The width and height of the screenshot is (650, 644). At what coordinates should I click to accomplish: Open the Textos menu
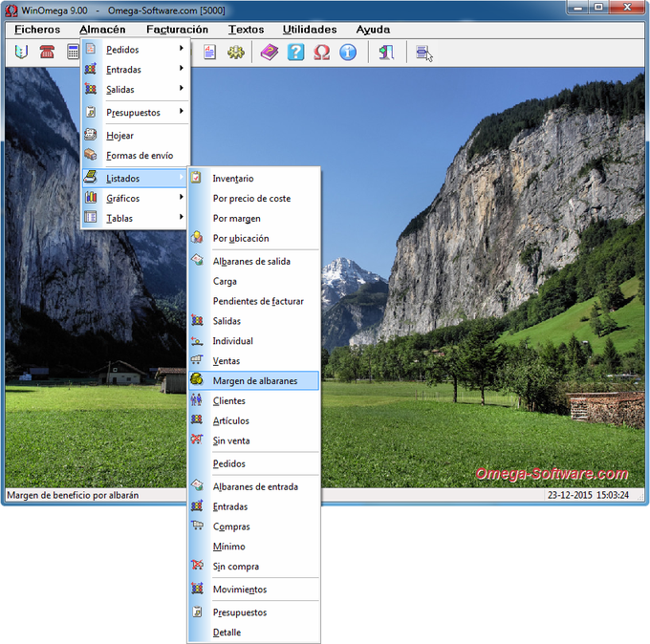[x=246, y=30]
